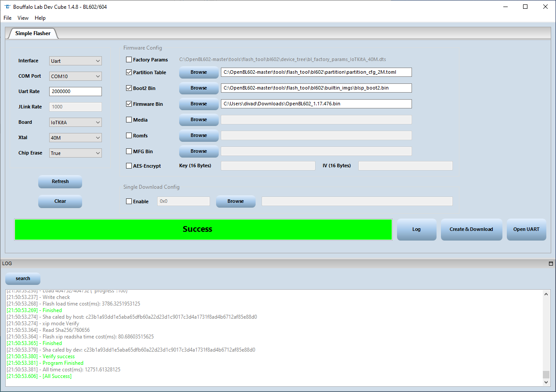Browse for the Boot2 Bin file
Viewport: 556px width, 392px height.
[199, 88]
